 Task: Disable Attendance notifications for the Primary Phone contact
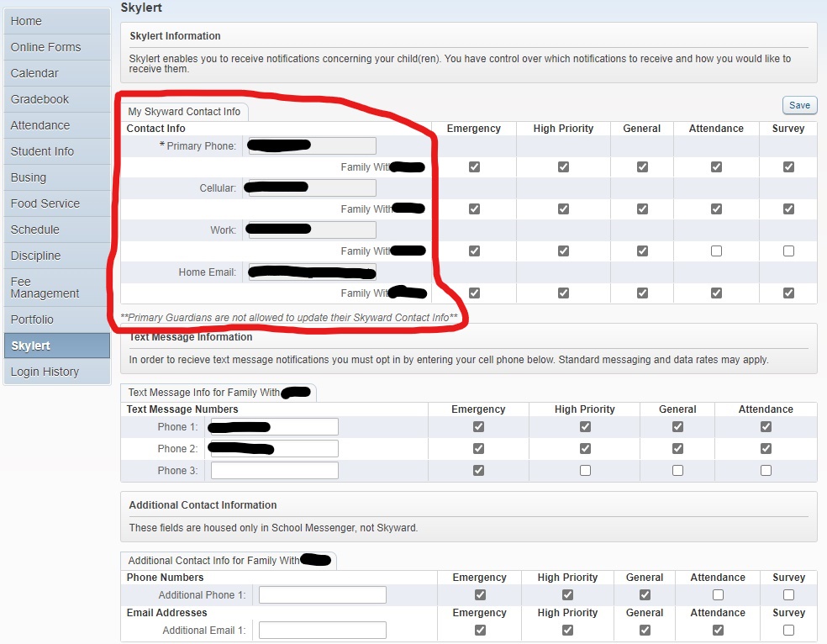(716, 166)
